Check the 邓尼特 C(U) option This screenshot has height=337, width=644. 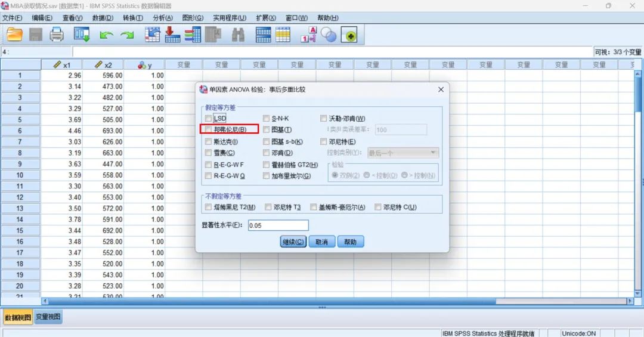pyautogui.click(x=378, y=207)
